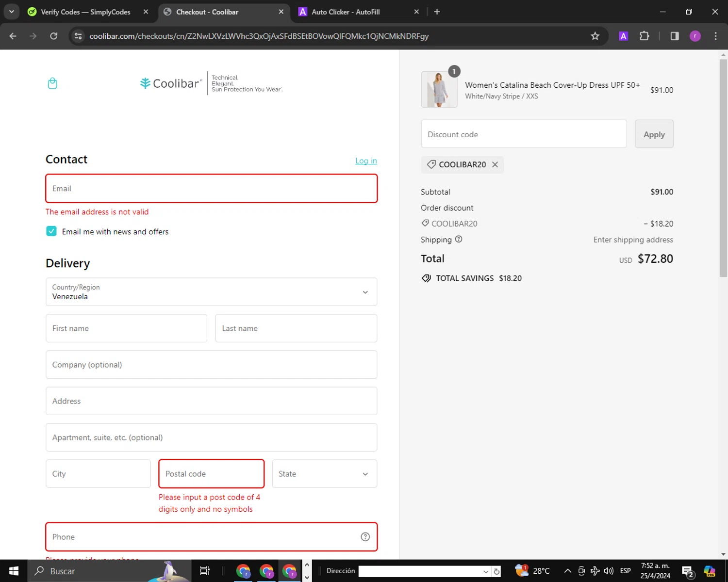The image size is (728, 582).
Task: Click the phone field help icon
Action: click(365, 537)
